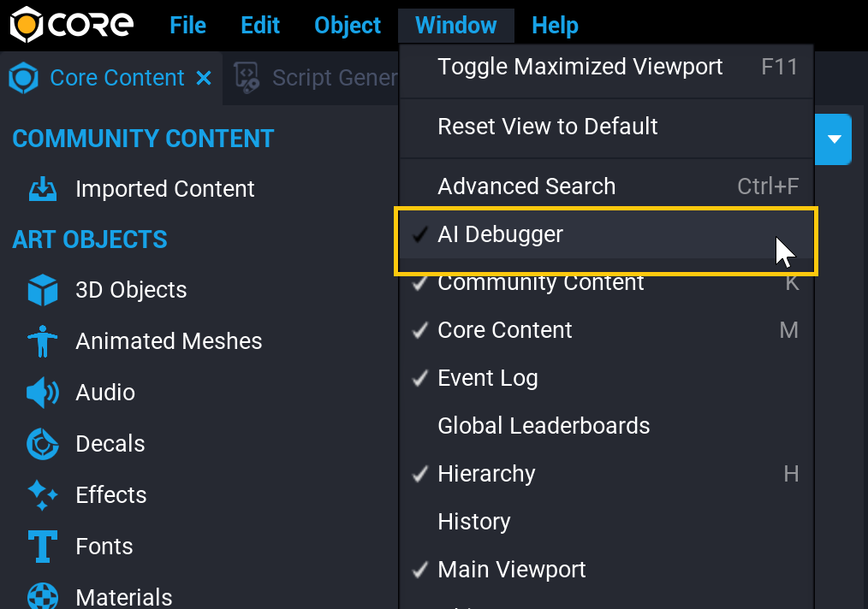Select Reset View to Default
The height and width of the screenshot is (609, 868).
pyautogui.click(x=547, y=127)
